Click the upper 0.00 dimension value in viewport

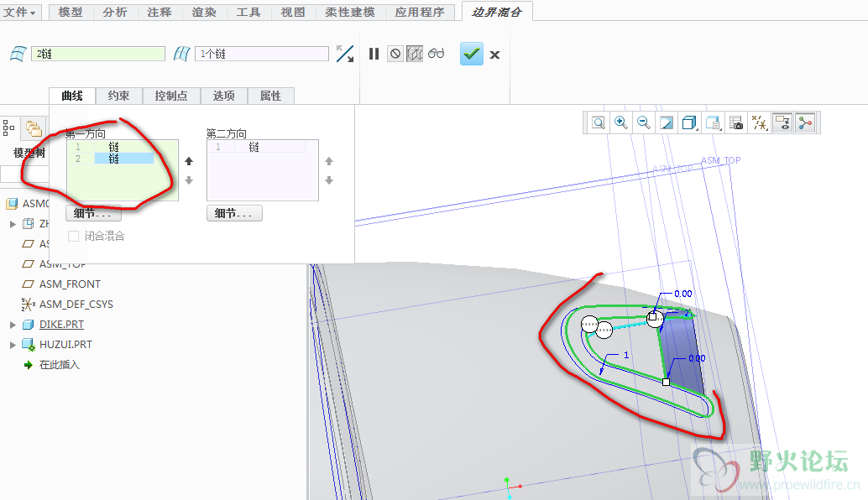(683, 294)
